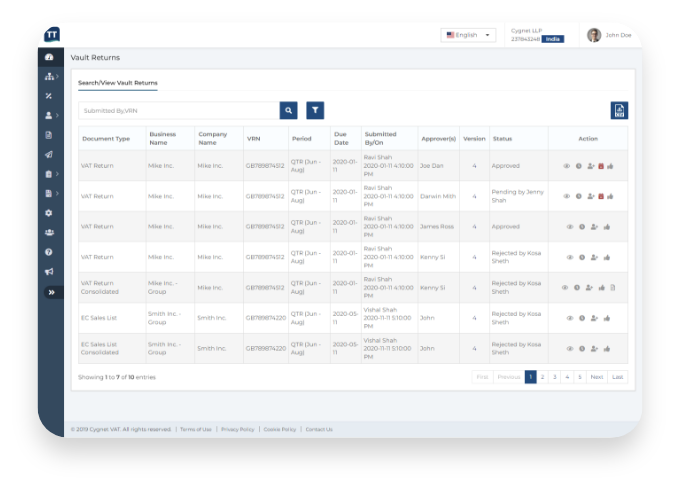
Task: Open the settings gear in sidebar
Action: click(x=49, y=213)
